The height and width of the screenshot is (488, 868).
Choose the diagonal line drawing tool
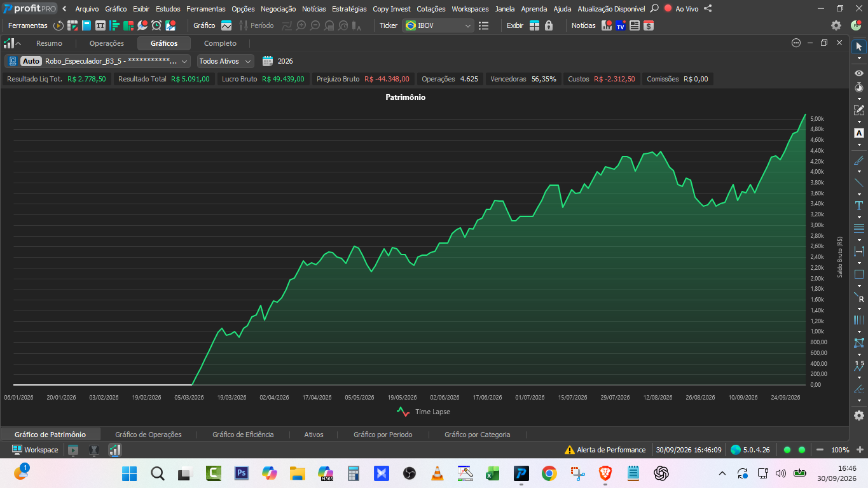(x=859, y=183)
